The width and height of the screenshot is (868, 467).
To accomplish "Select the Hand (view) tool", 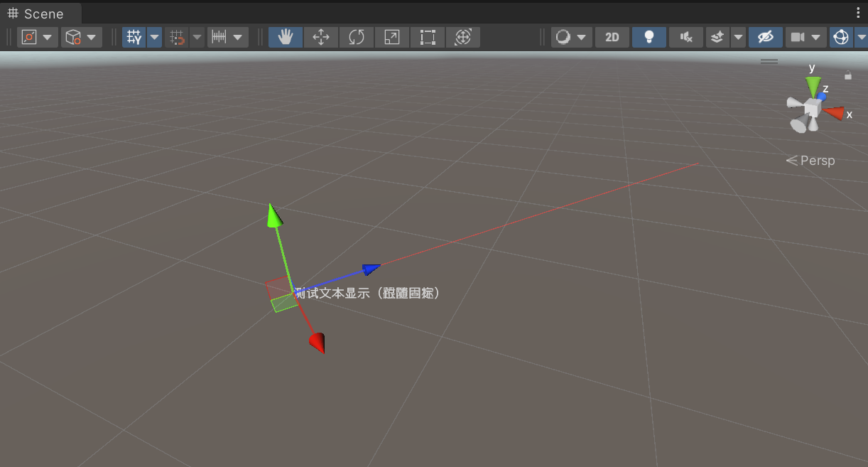I will [x=286, y=37].
